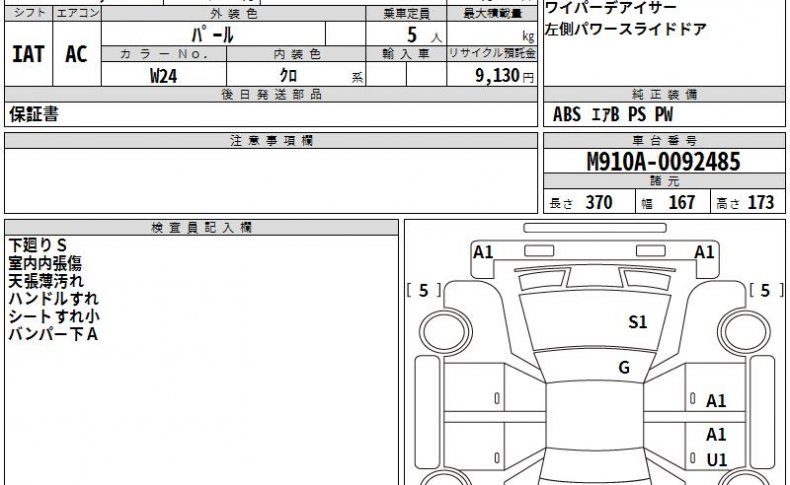Viewport: 790px width, 485px height.
Task: Click the right [ 5 ] tire rating
Action: pyautogui.click(x=765, y=290)
